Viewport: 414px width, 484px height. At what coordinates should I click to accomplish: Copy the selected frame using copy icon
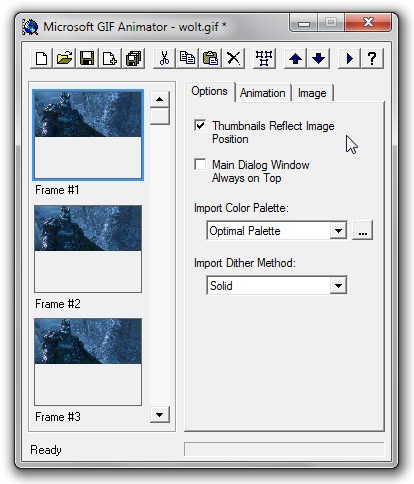pos(187,59)
